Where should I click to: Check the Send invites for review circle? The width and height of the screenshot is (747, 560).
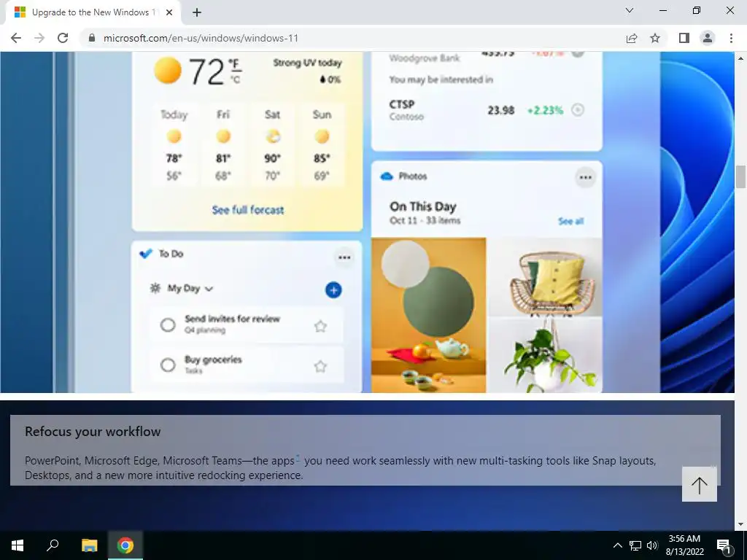[x=168, y=325]
